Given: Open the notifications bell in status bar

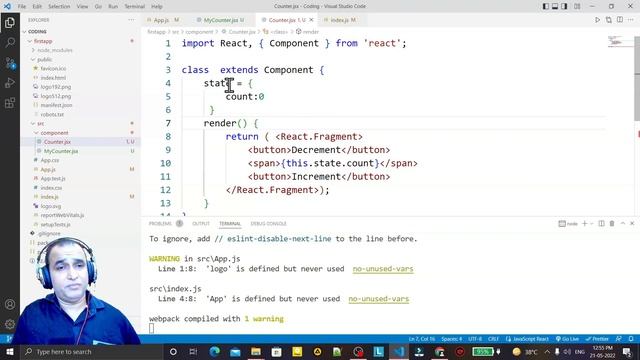Looking at the screenshot, I should (631, 339).
